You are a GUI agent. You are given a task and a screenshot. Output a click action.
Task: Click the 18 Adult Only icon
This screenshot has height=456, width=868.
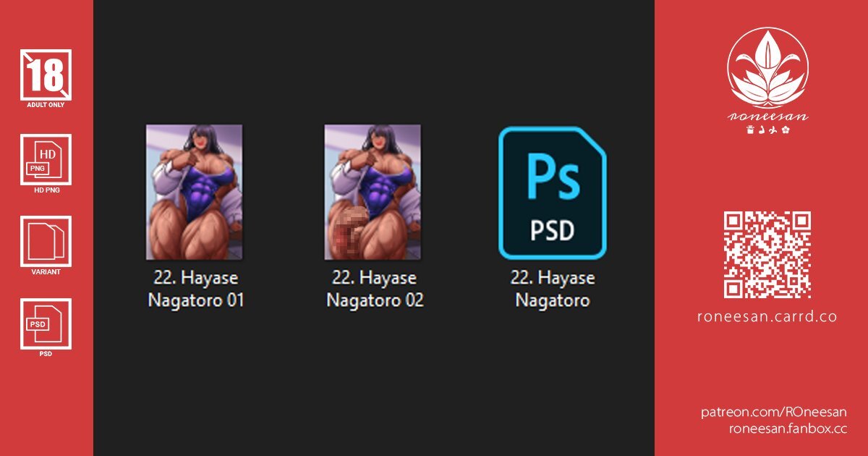(46, 75)
